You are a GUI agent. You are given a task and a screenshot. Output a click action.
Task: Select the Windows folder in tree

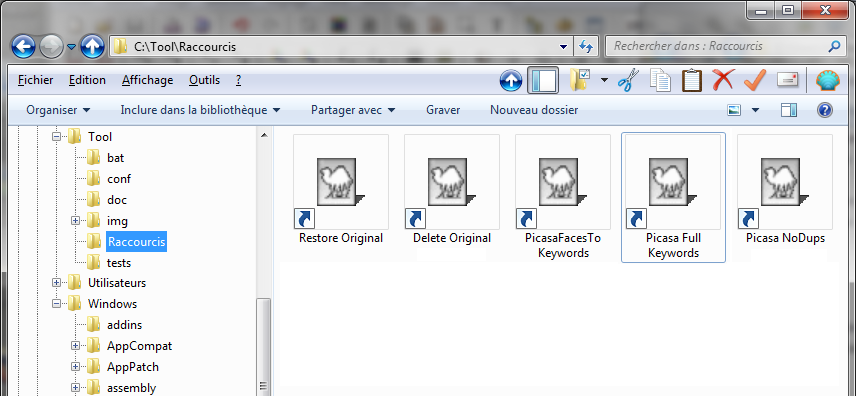[x=112, y=304]
